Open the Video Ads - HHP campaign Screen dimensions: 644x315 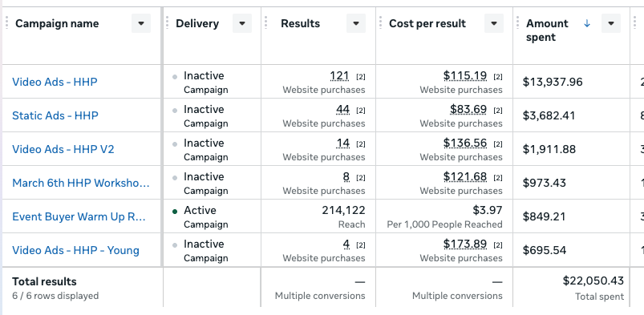pyautogui.click(x=55, y=82)
